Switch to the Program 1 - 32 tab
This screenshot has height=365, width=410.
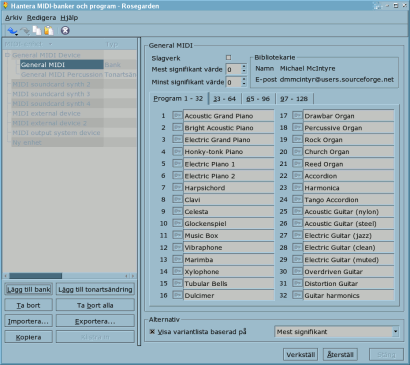178,99
